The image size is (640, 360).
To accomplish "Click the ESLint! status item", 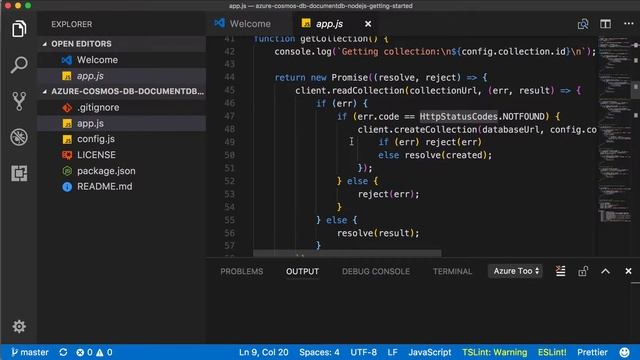I will (552, 352).
